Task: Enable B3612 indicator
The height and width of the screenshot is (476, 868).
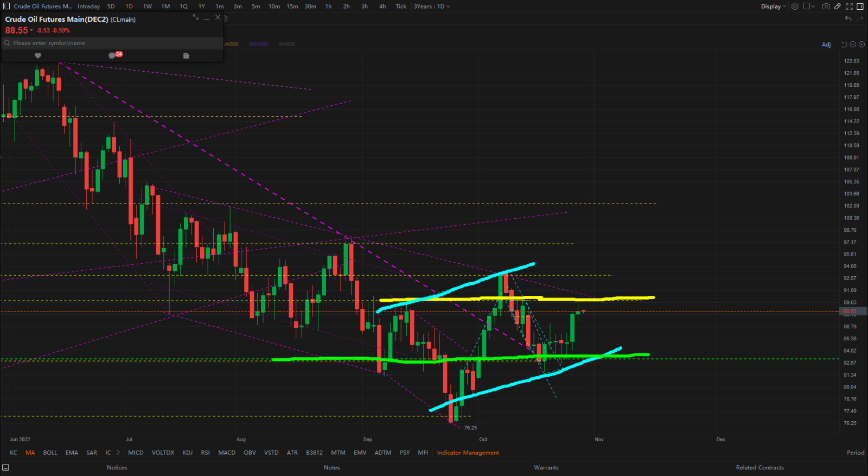Action: [314, 453]
